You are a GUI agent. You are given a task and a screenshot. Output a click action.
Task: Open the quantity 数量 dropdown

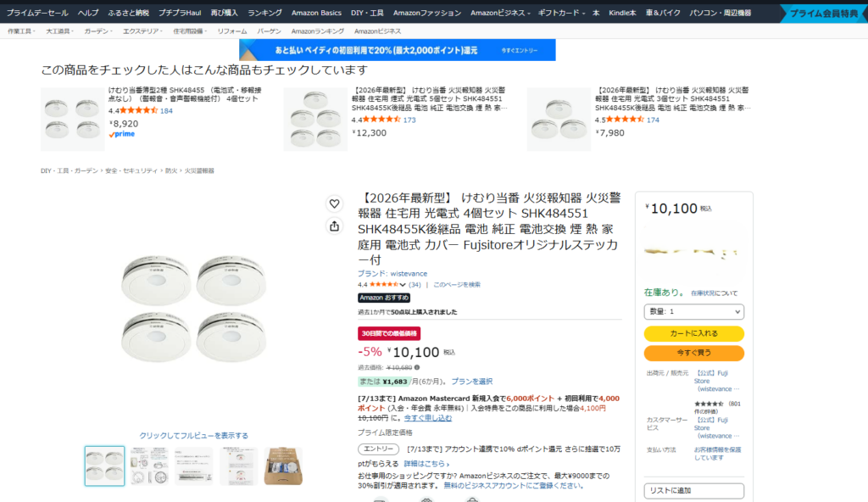693,311
